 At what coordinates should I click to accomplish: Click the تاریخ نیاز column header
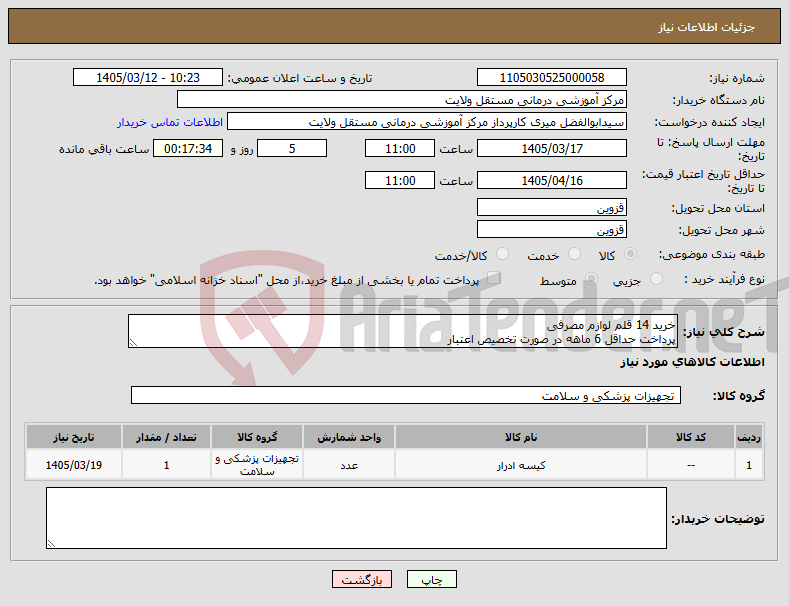click(73, 437)
